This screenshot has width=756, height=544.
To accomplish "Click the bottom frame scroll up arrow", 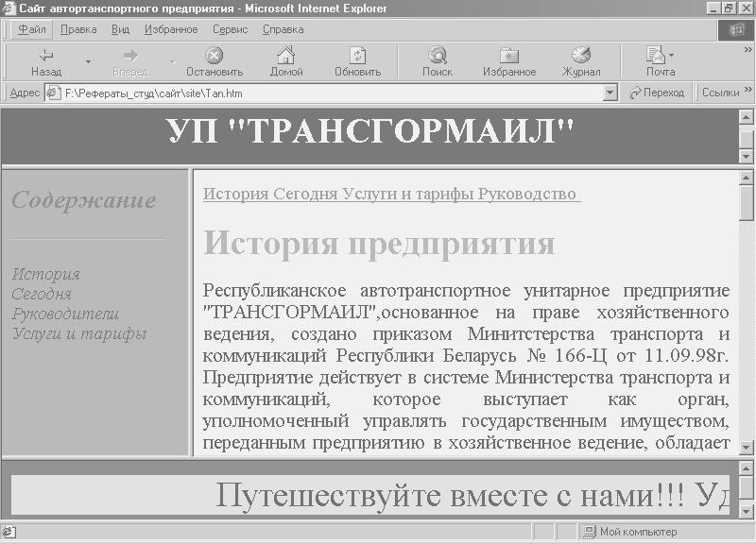I will 746,467.
